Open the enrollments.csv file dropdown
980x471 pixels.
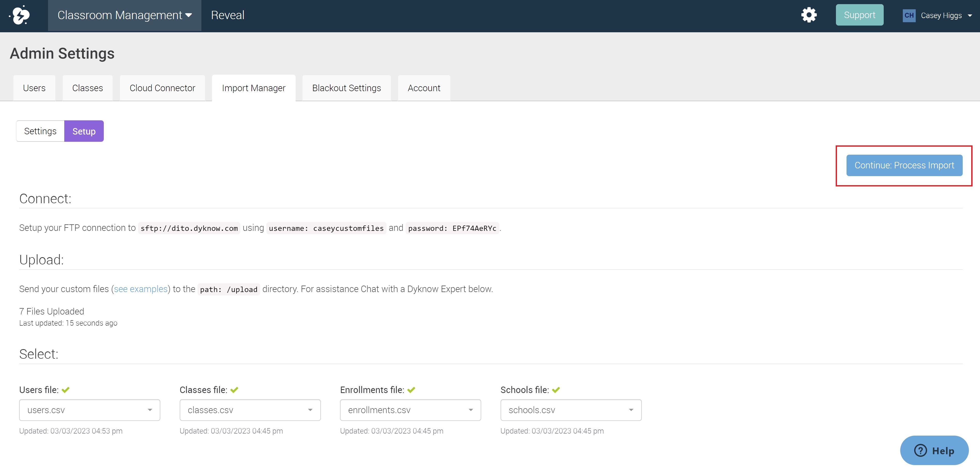tap(410, 410)
